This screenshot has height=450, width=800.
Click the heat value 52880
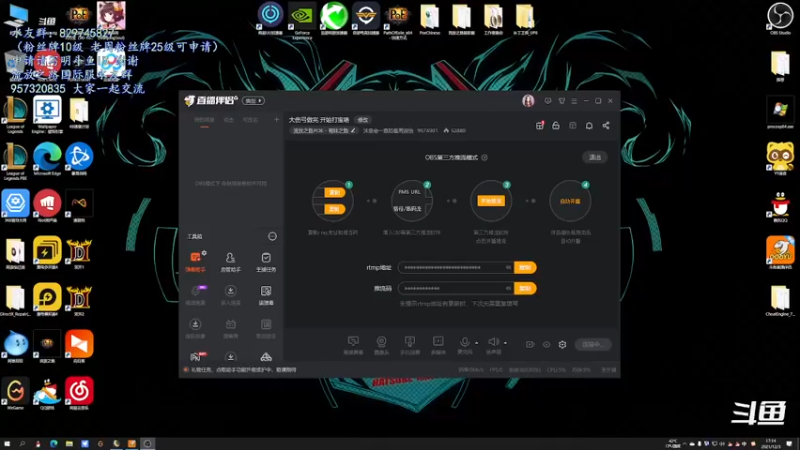click(458, 131)
